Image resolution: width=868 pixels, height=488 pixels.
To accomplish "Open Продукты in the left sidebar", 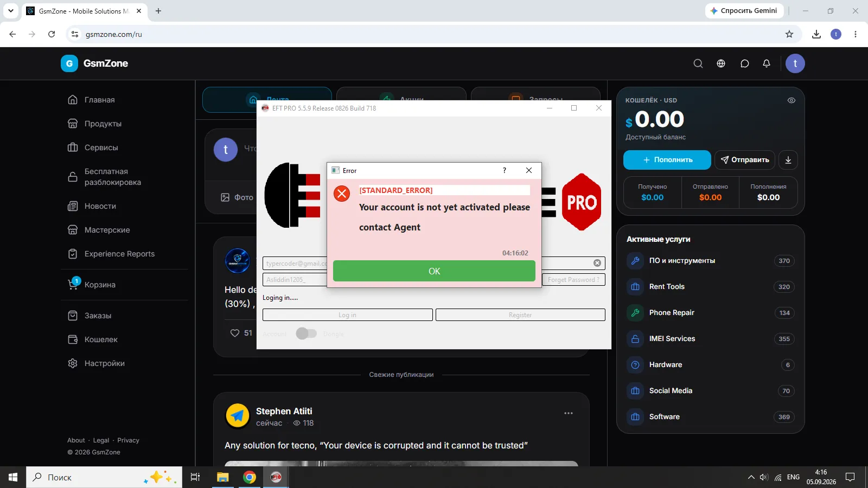I will tap(103, 124).
